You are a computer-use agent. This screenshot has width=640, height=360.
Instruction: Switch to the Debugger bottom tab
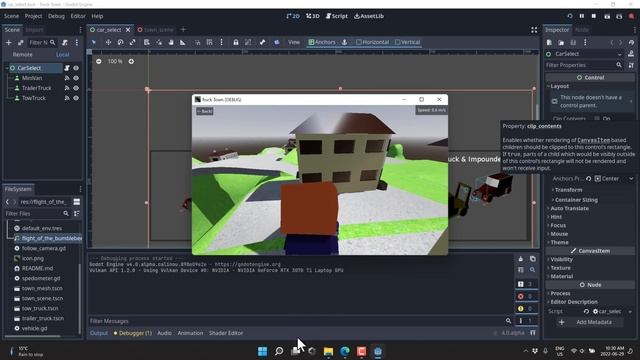(133, 333)
